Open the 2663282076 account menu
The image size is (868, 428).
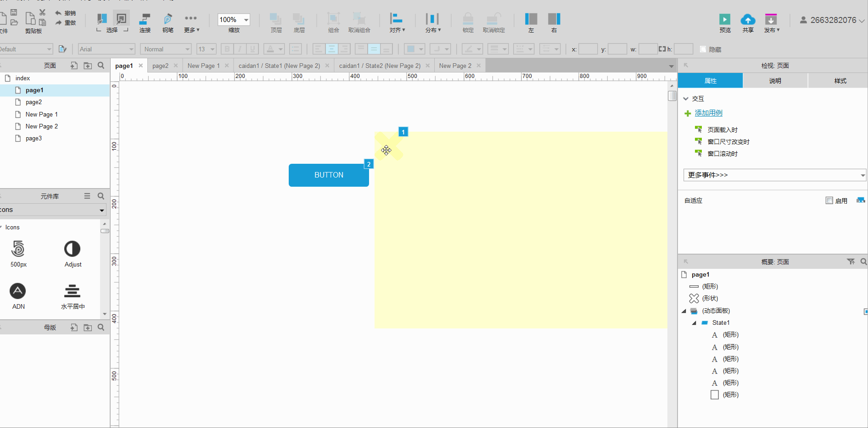(x=832, y=20)
